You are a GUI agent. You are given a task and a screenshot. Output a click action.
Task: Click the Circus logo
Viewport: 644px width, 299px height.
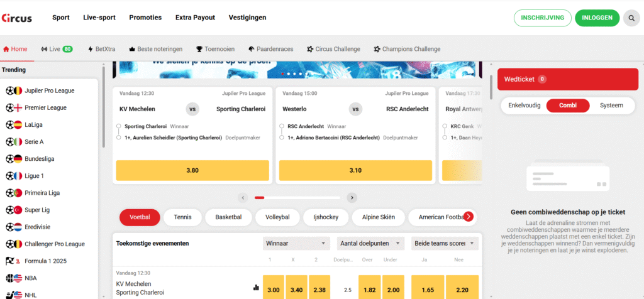[x=17, y=18]
